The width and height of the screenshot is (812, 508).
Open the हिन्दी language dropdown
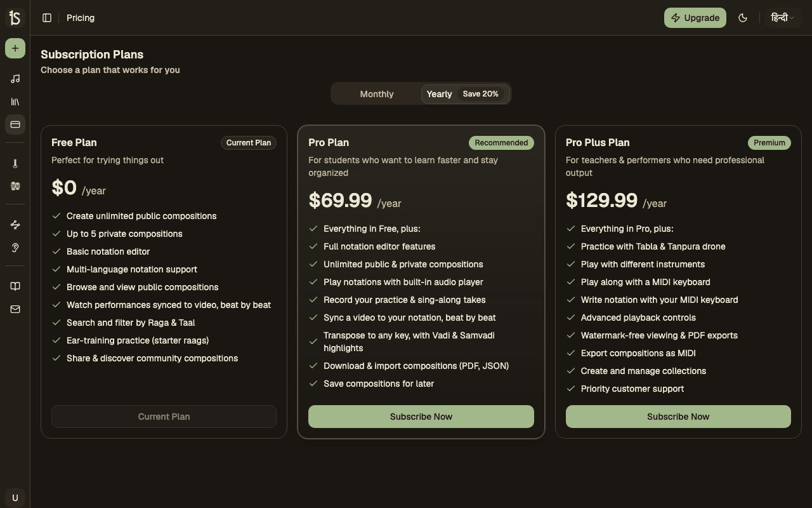(x=783, y=18)
